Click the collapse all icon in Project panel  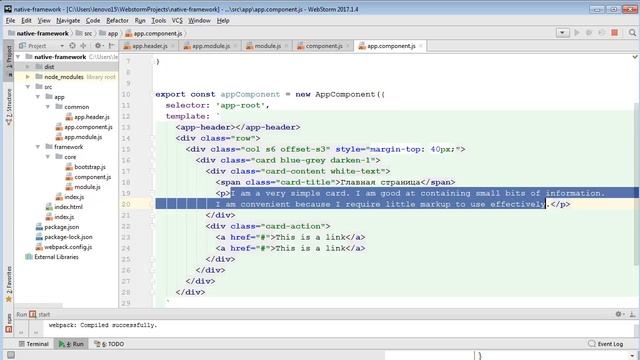tap(83, 46)
